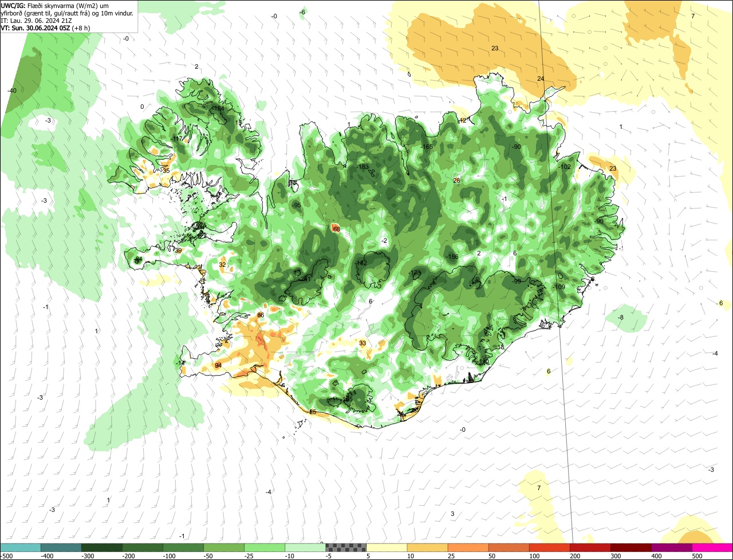Image resolution: width=733 pixels, height=560 pixels.
Task: Click the '-173' flux value
Action: (x=416, y=273)
